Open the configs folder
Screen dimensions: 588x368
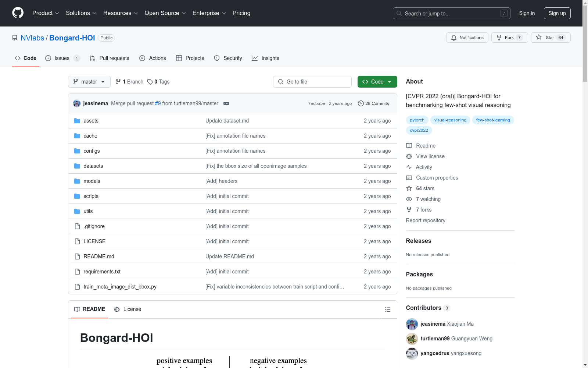[92, 151]
